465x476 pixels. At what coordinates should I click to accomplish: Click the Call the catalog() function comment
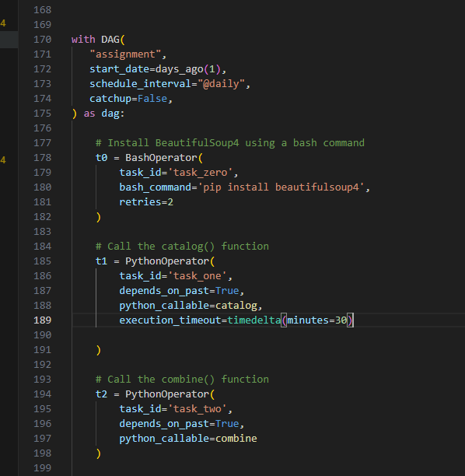coord(182,247)
